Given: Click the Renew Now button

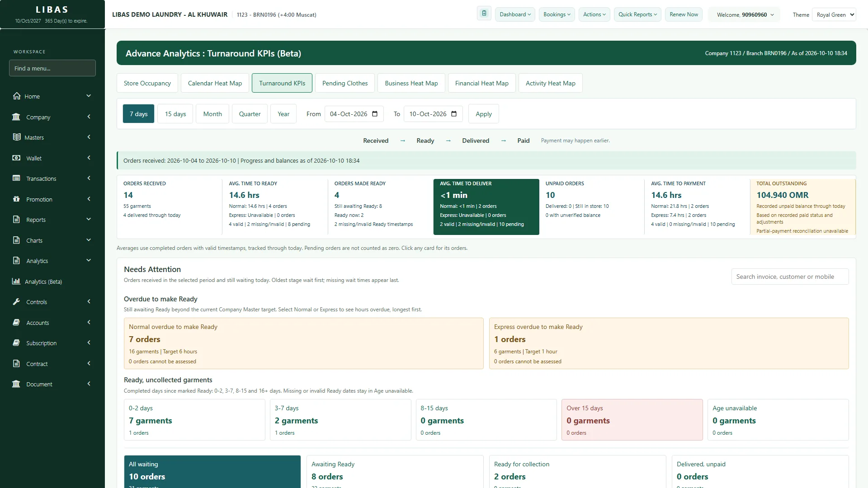Looking at the screenshot, I should (684, 14).
